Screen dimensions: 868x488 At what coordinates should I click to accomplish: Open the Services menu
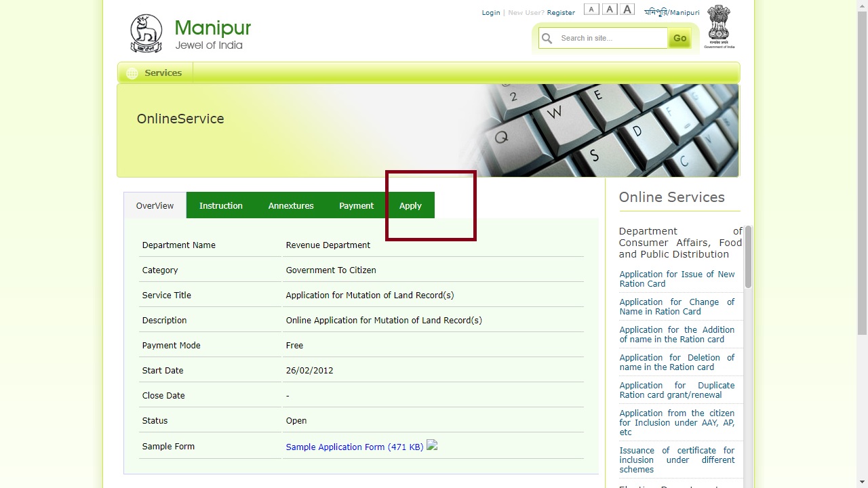[x=163, y=73]
